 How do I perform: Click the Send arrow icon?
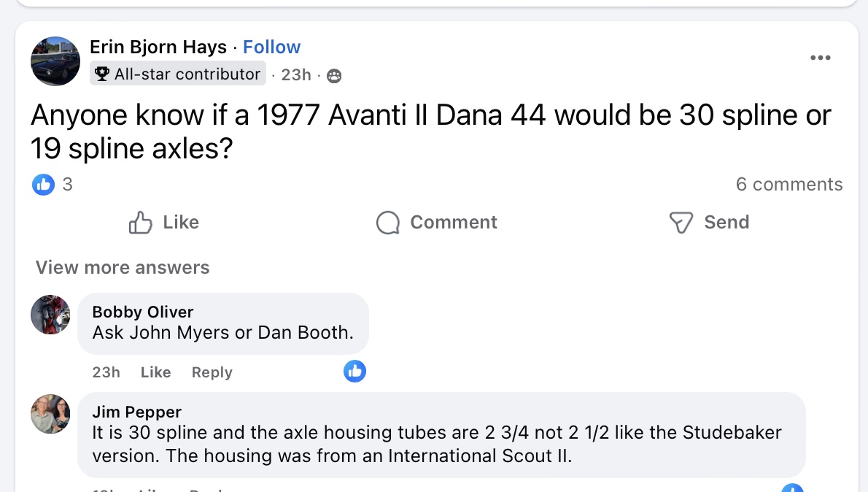(x=681, y=223)
